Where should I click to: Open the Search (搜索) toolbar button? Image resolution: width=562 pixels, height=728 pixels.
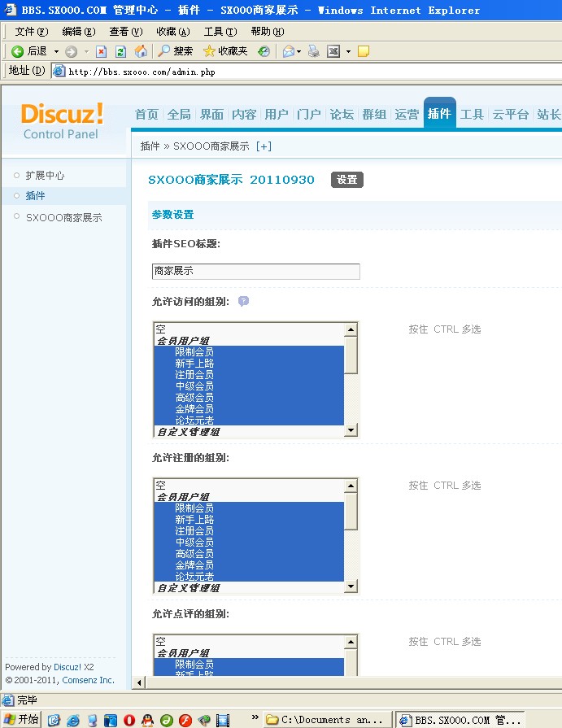point(176,51)
